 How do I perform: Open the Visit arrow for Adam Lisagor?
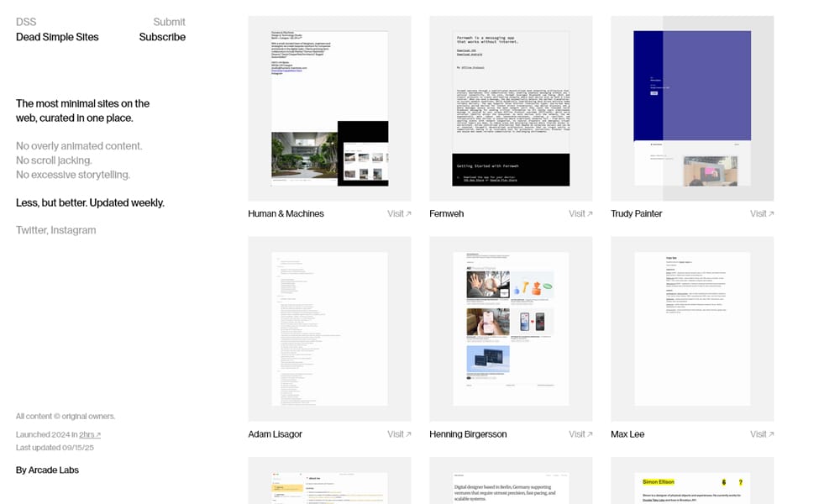[x=397, y=433]
